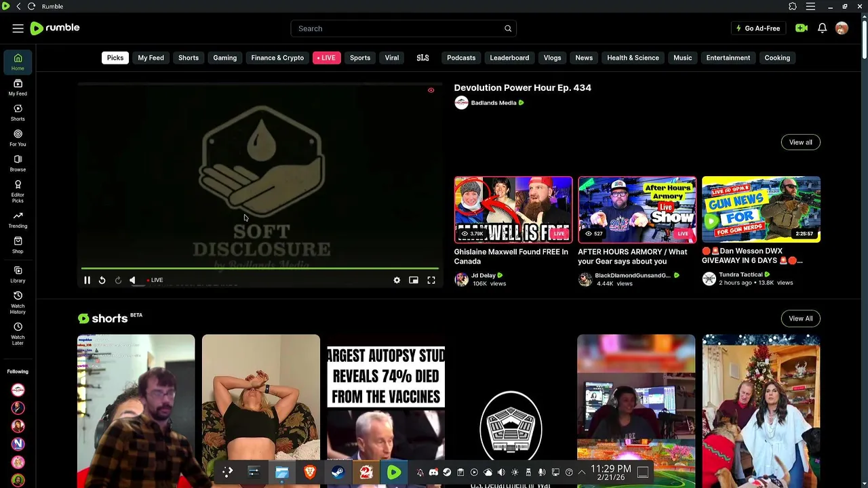Viewport: 868px width, 488px height.
Task: Jump to LIVE in the player
Action: 155,280
